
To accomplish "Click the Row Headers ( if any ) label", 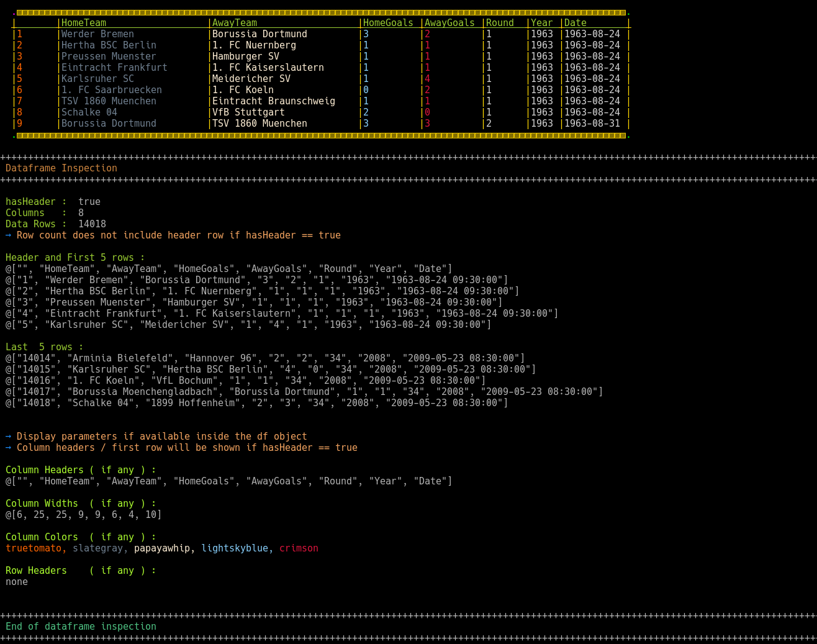I will (x=81, y=571).
